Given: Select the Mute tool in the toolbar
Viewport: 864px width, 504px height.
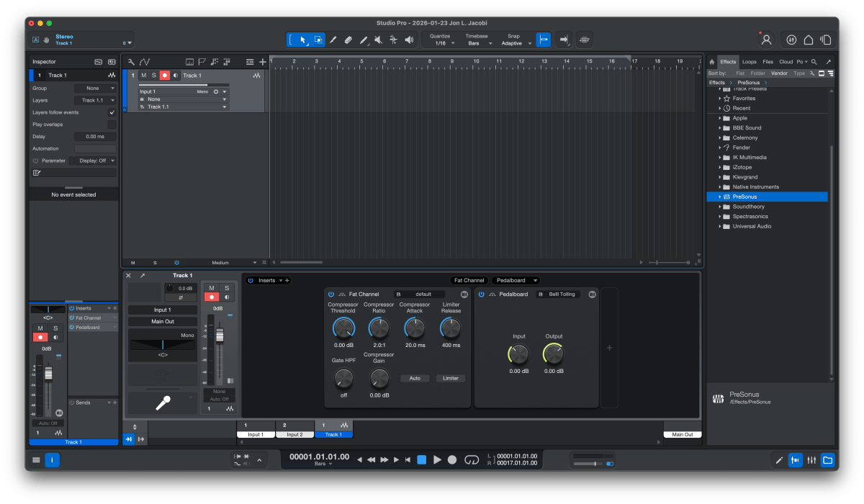Looking at the screenshot, I should (378, 40).
